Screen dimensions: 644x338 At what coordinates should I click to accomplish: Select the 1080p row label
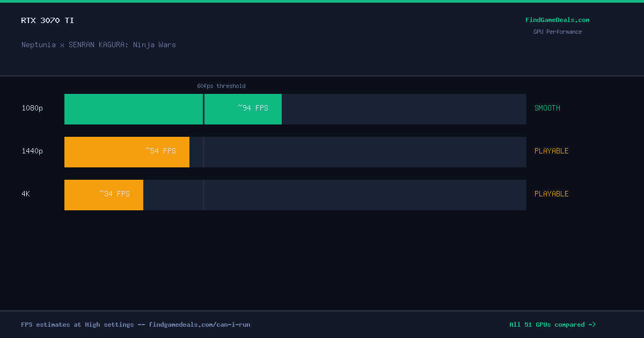click(32, 108)
